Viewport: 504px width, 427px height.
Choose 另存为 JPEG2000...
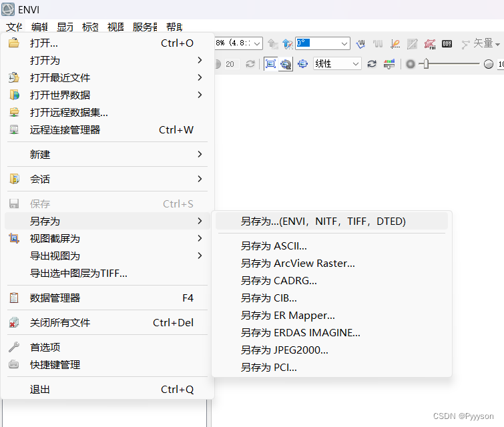point(332,350)
